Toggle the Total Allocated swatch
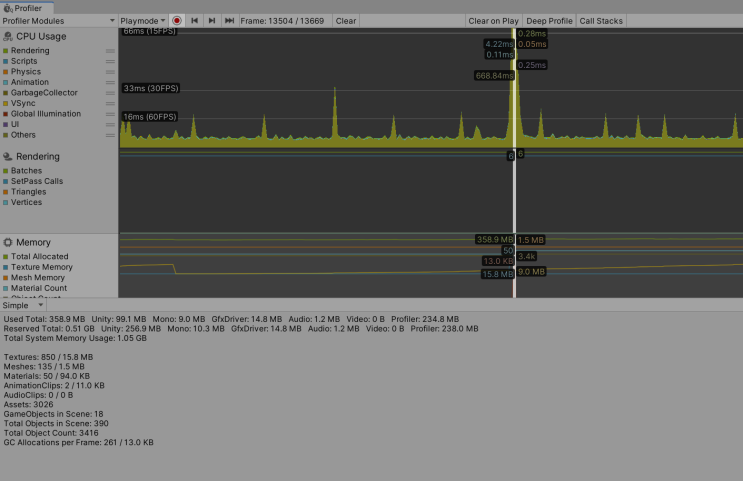This screenshot has height=481, width=743. (x=6, y=256)
